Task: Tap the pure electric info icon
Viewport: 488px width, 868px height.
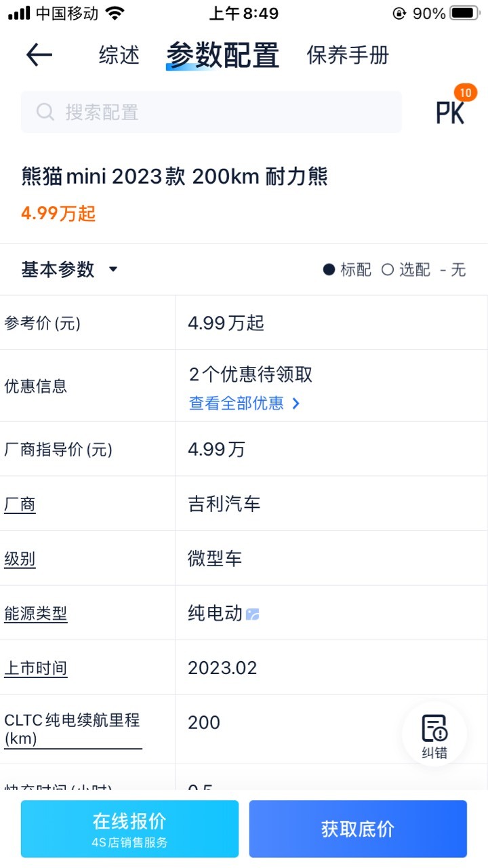Action: pos(253,614)
